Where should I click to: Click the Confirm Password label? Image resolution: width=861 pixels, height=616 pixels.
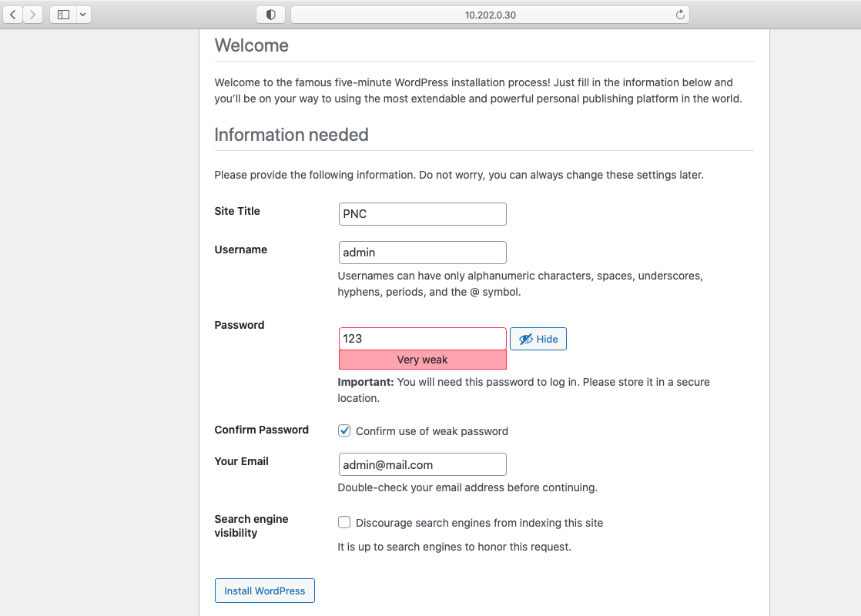point(261,430)
